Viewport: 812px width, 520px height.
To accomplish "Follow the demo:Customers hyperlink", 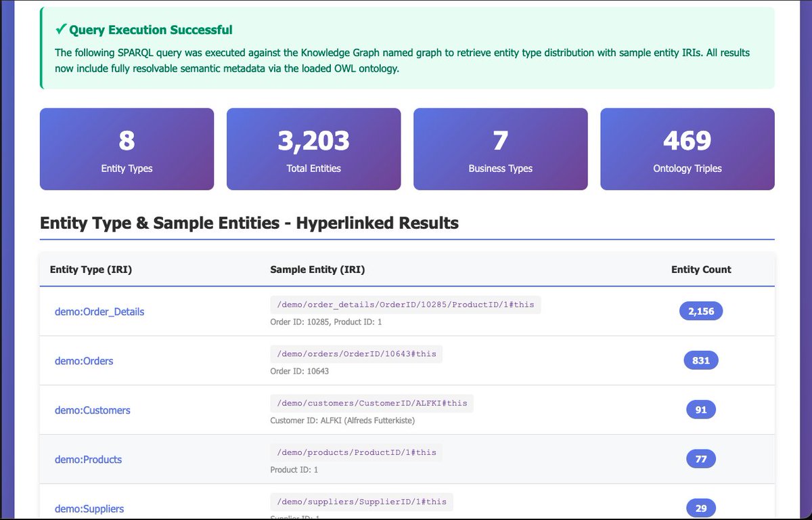I will coord(92,410).
